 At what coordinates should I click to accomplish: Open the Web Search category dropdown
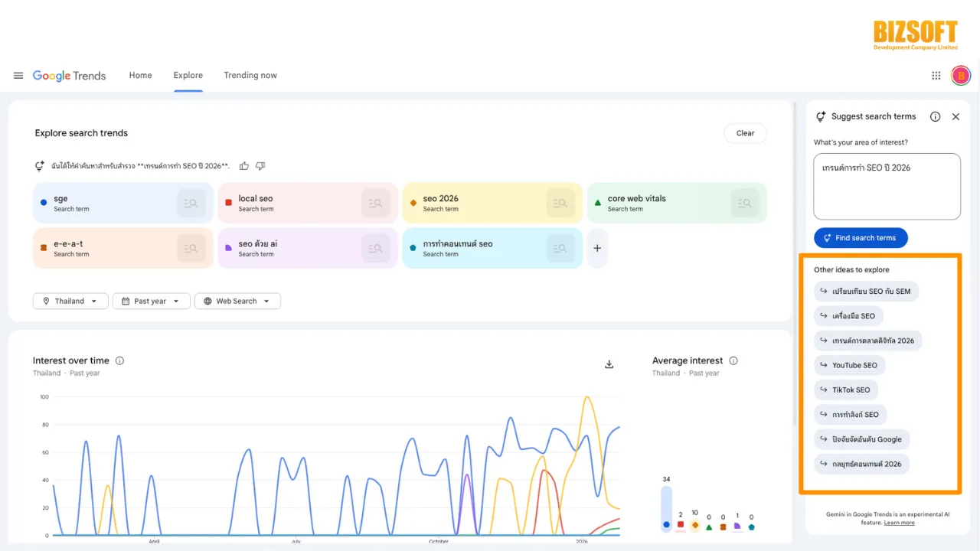click(x=237, y=301)
